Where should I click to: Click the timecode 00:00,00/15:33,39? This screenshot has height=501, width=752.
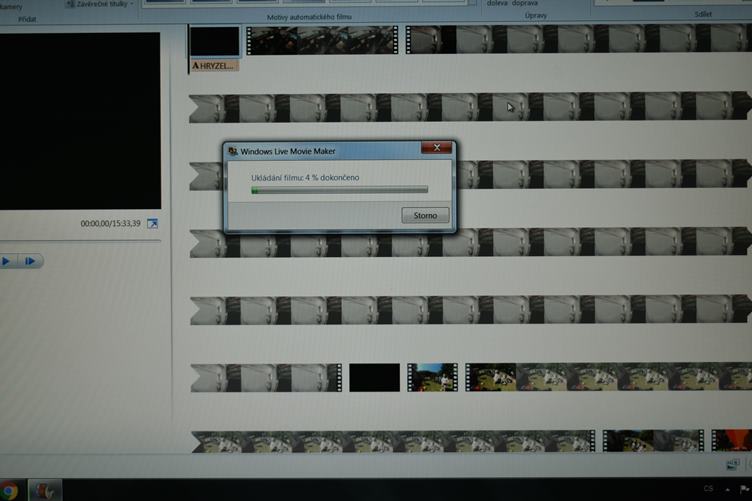[110, 223]
